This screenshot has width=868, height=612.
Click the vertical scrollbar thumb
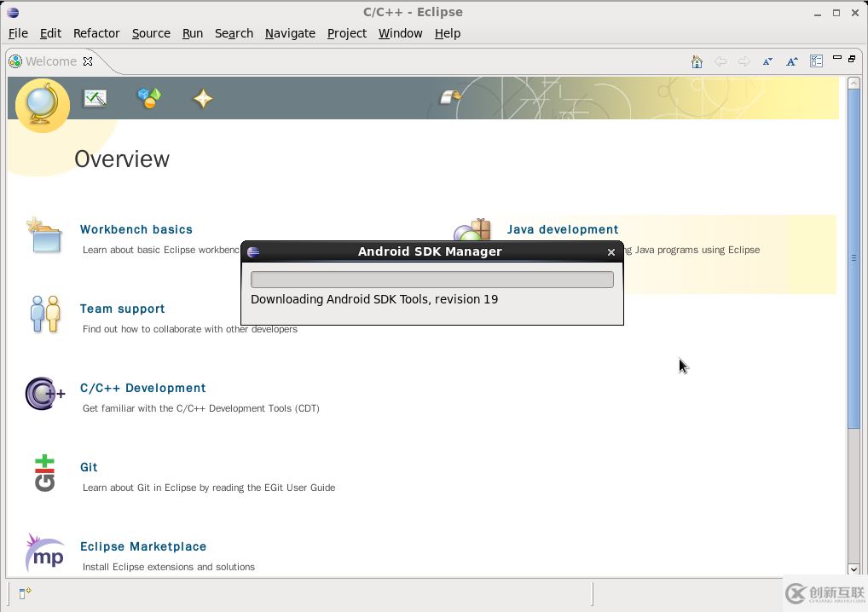(854, 258)
